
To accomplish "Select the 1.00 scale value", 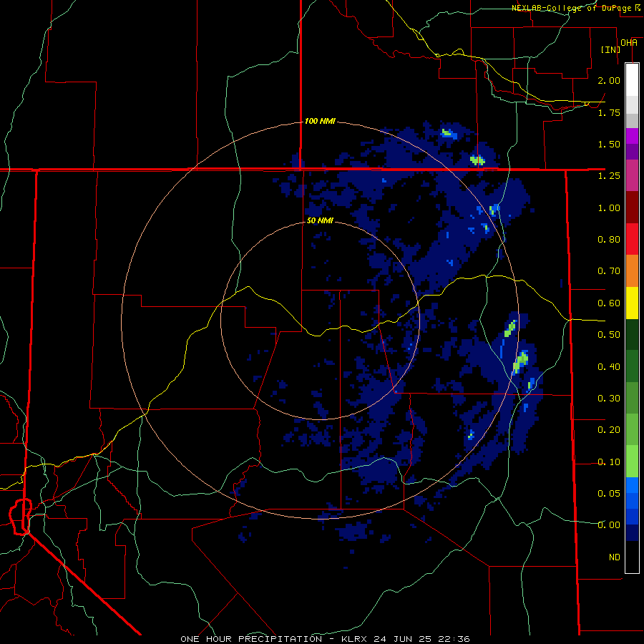I will (609, 208).
